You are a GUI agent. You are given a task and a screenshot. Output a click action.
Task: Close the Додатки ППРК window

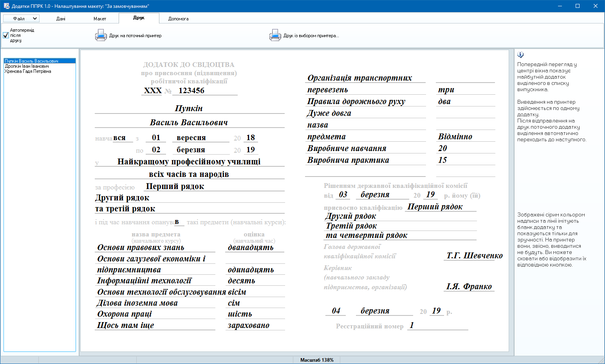[x=596, y=6]
